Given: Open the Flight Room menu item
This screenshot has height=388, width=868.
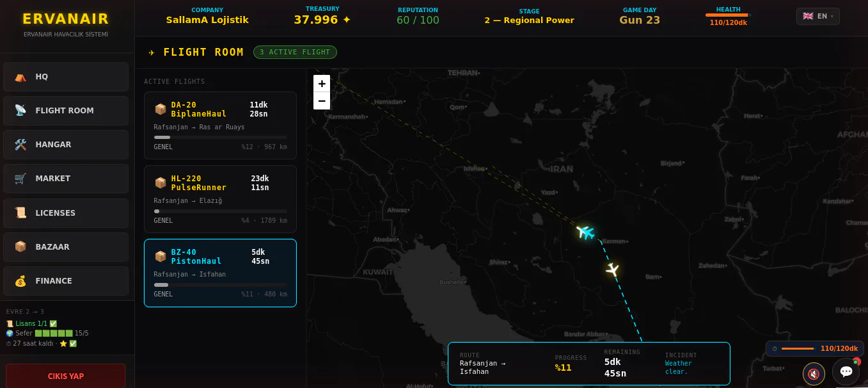Looking at the screenshot, I should coord(66,111).
